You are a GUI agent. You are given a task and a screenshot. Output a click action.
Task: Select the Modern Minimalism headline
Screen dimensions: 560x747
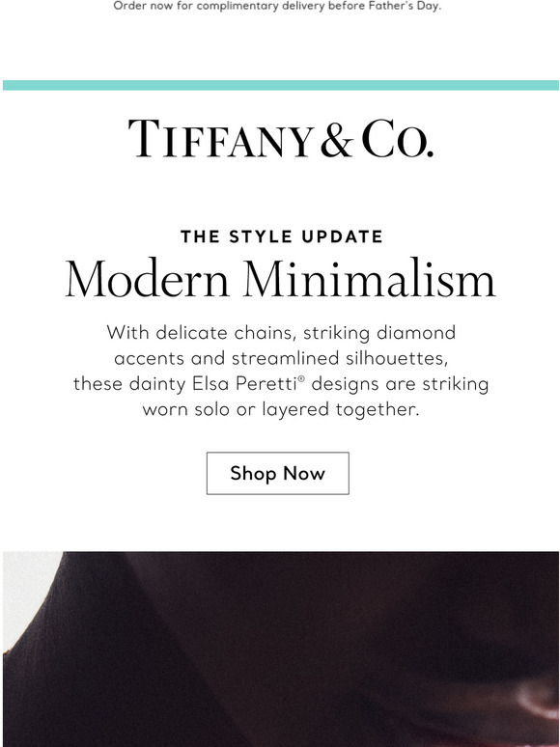pos(280,279)
